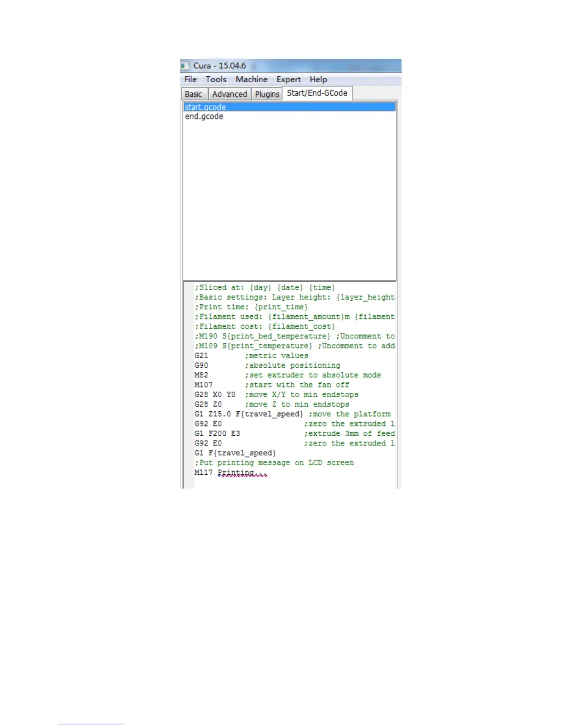Click the ';Filament cost: {filament_cost}' line
This screenshot has height=728, width=563.
[265, 326]
